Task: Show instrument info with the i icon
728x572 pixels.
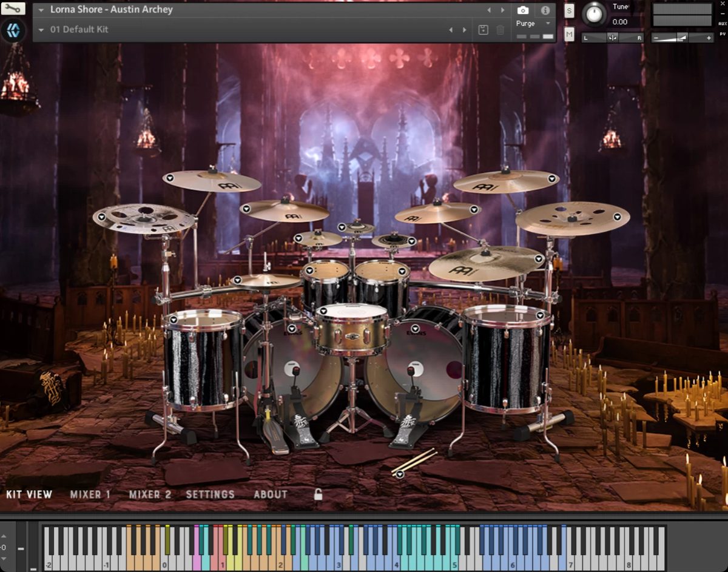Action: [545, 10]
